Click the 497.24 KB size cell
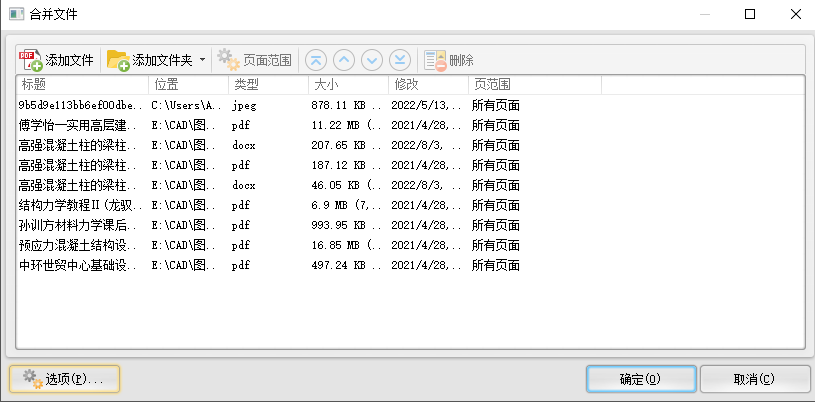The image size is (815, 402). click(347, 265)
